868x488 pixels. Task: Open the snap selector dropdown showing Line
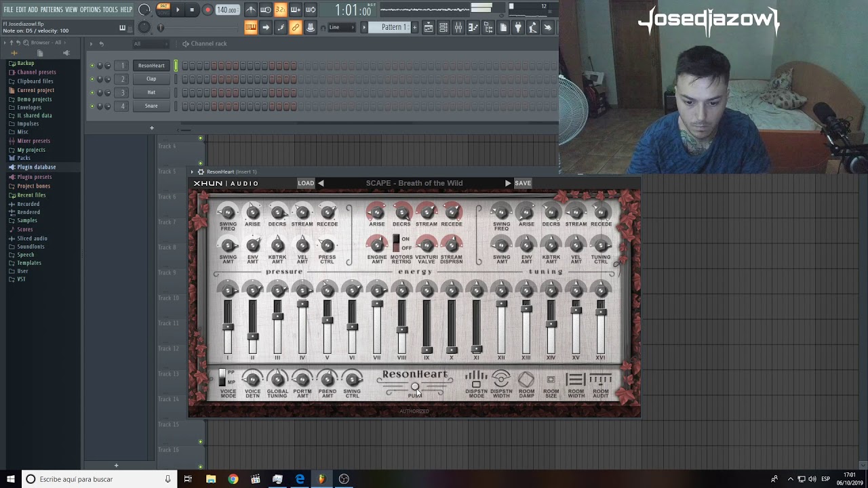pos(340,27)
